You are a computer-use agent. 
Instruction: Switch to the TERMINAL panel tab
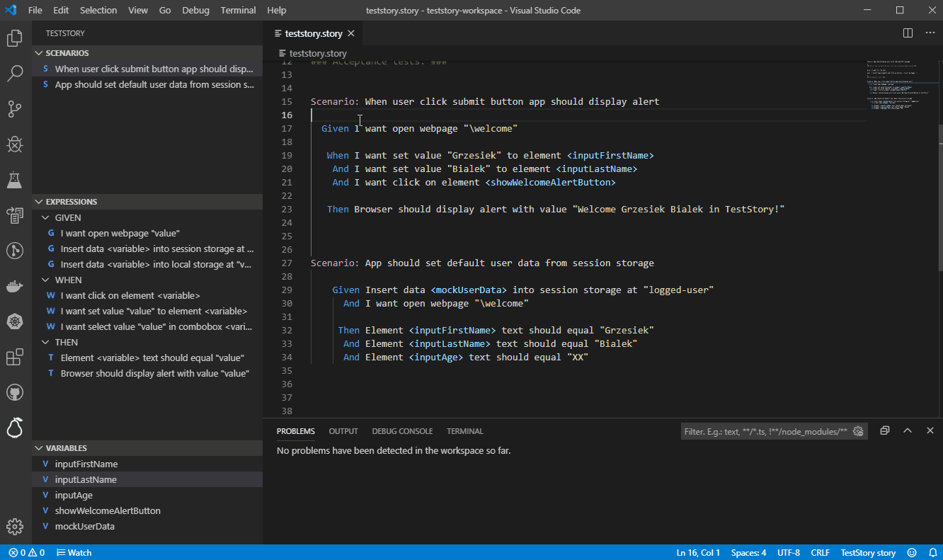coord(465,431)
